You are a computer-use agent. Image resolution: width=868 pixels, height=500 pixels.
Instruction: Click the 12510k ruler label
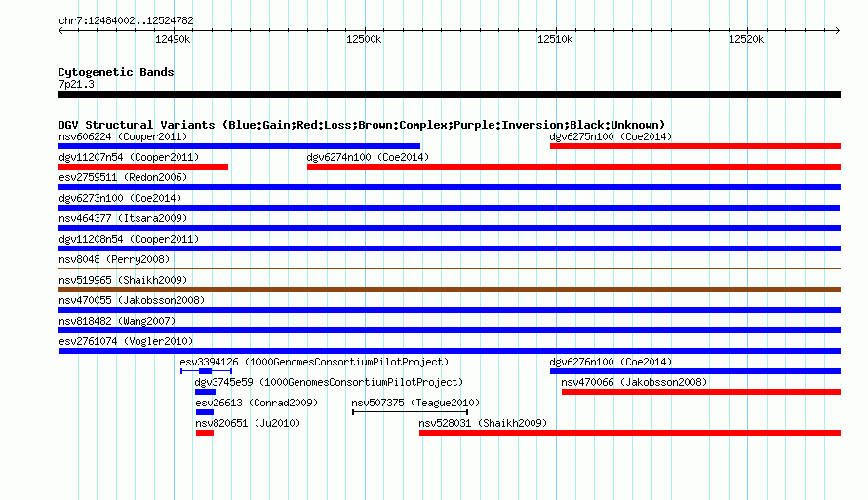pyautogui.click(x=555, y=39)
